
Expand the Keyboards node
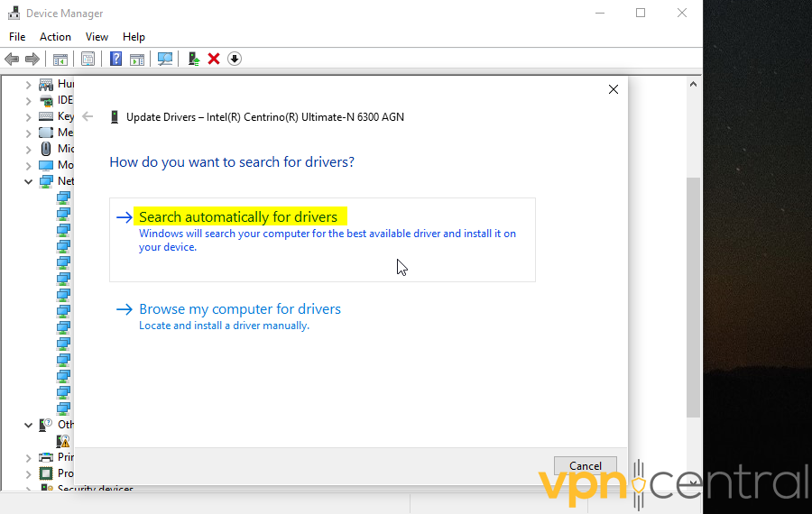[29, 117]
